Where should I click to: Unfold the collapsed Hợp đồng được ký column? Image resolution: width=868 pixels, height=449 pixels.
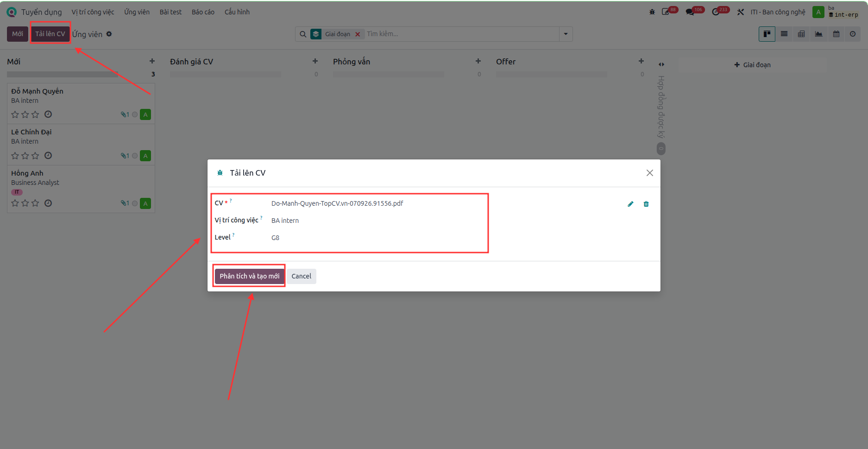[x=661, y=64]
